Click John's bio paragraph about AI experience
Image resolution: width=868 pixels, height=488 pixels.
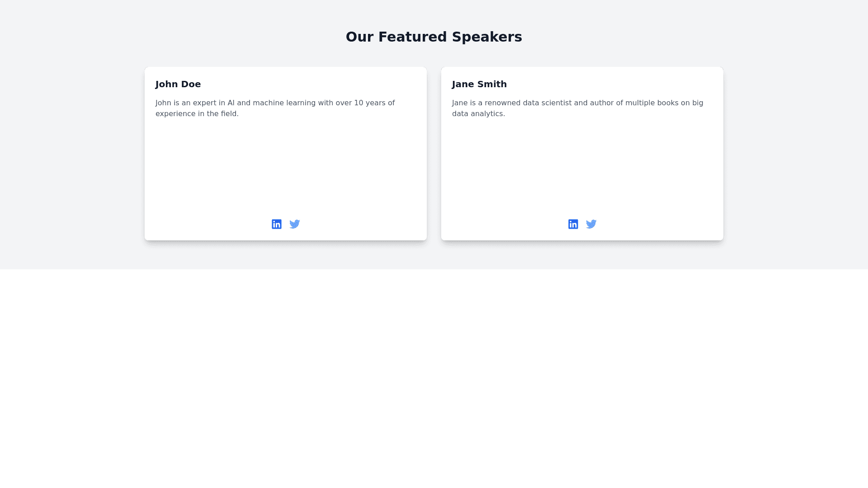[x=275, y=108]
